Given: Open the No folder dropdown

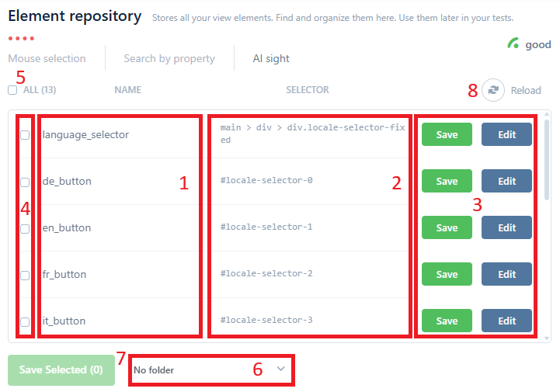Looking at the screenshot, I should 202,370.
